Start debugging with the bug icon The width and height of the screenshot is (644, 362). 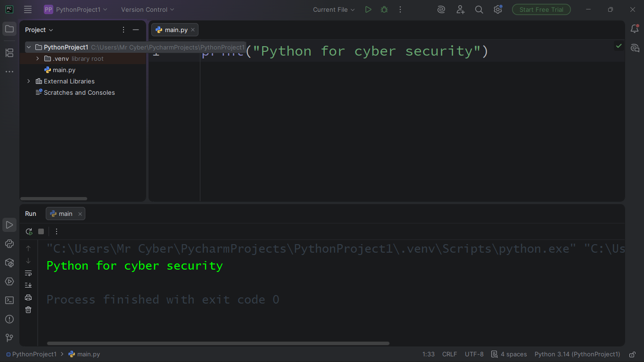(x=384, y=9)
